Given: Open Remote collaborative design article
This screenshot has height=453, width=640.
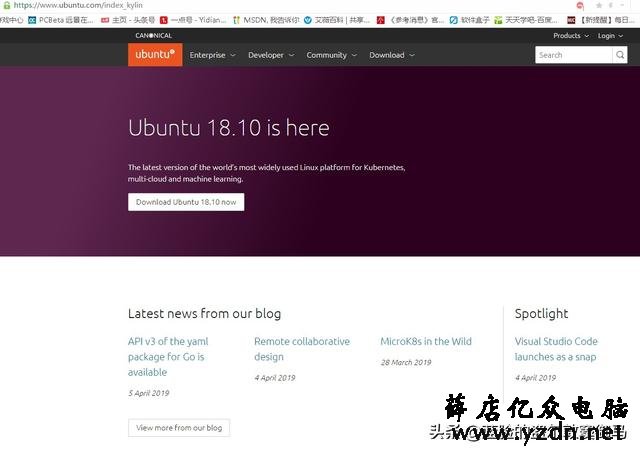Looking at the screenshot, I should pos(302,349).
